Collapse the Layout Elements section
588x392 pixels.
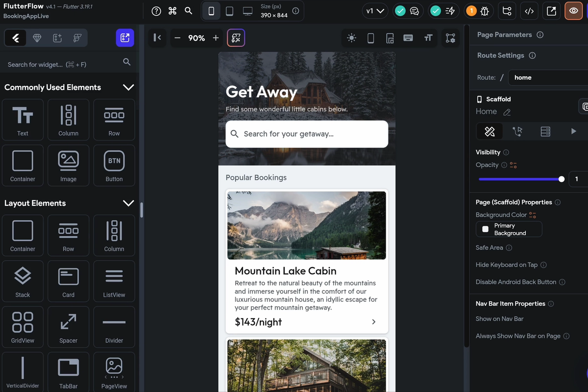point(128,203)
